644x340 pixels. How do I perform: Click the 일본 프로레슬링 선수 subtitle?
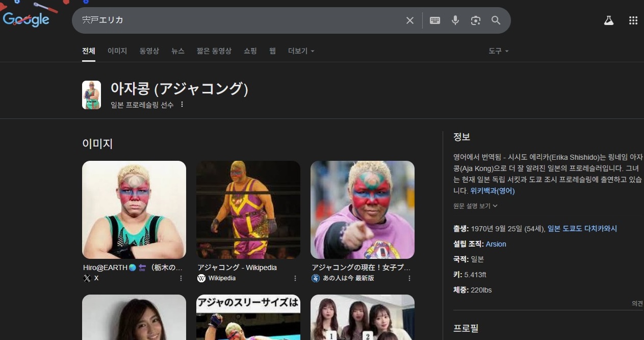coord(142,105)
